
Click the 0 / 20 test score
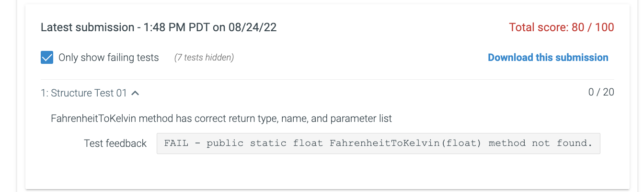pos(601,92)
